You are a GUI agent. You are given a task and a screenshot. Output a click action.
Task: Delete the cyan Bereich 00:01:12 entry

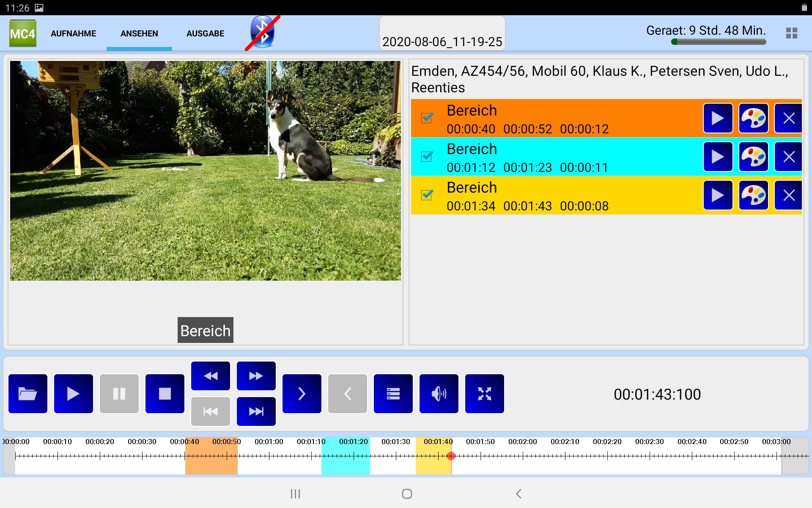tap(788, 157)
